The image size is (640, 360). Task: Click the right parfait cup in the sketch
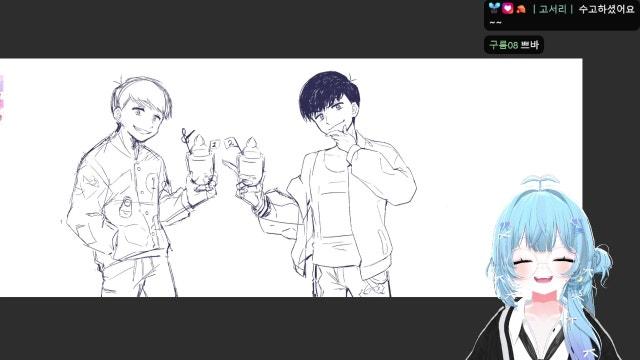pyautogui.click(x=250, y=162)
